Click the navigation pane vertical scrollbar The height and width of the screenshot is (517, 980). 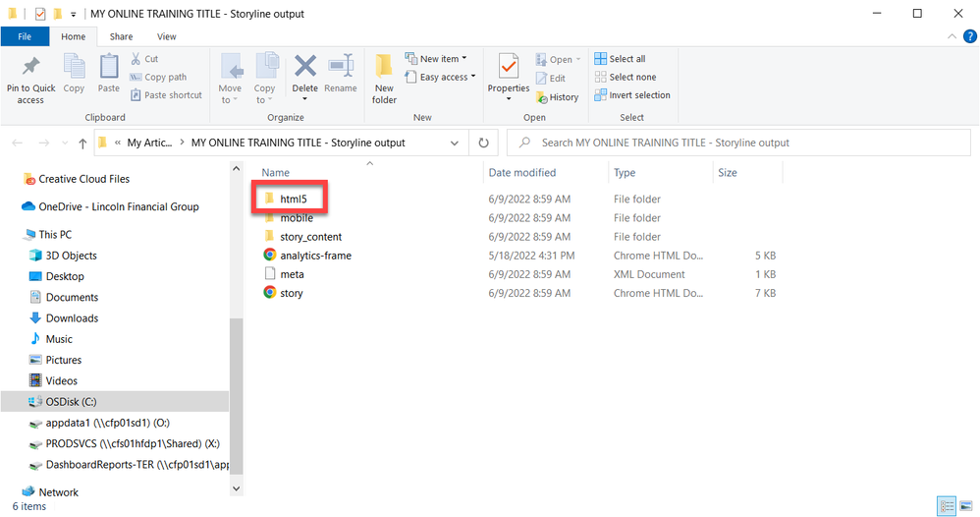tap(236, 393)
